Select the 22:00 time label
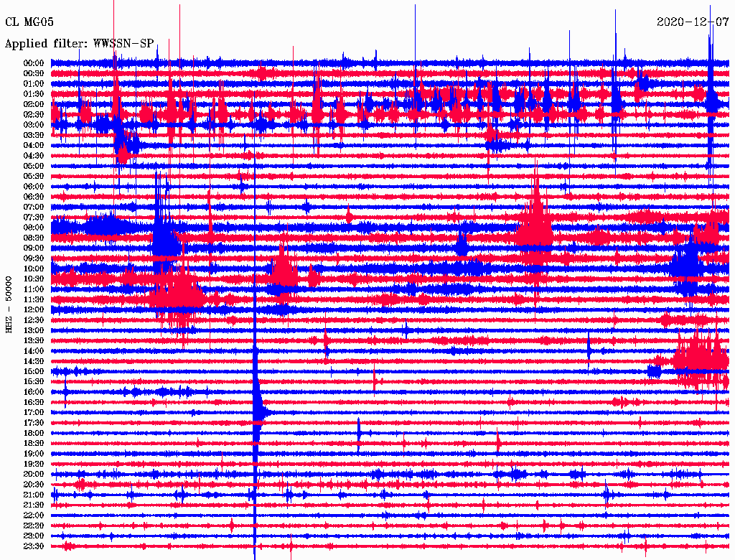735x560 pixels. click(33, 515)
